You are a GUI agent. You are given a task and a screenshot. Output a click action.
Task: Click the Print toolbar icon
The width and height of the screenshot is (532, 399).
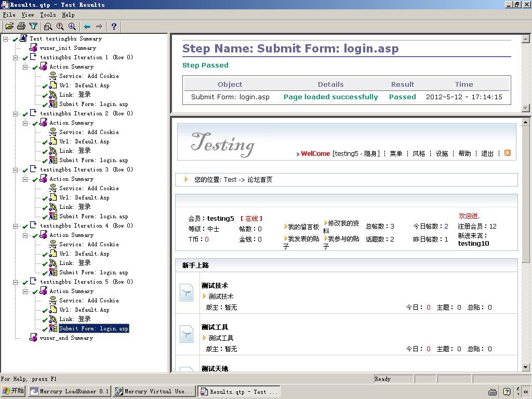[x=21, y=26]
